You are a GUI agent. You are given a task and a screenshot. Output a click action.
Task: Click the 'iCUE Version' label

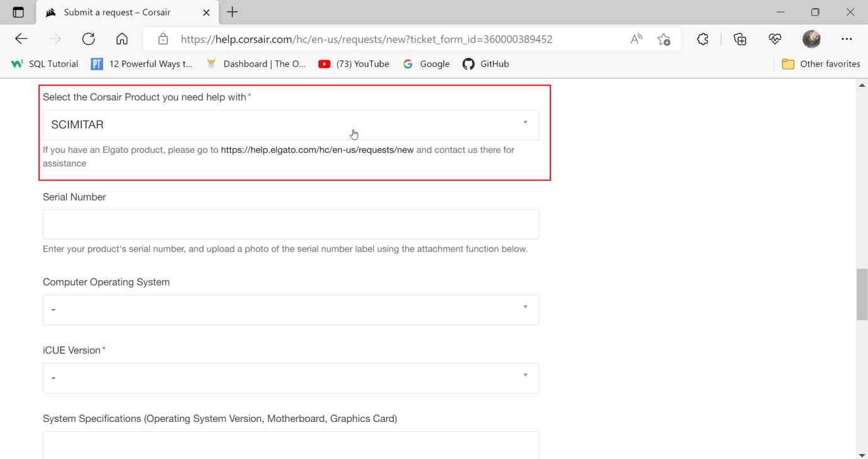(x=72, y=350)
